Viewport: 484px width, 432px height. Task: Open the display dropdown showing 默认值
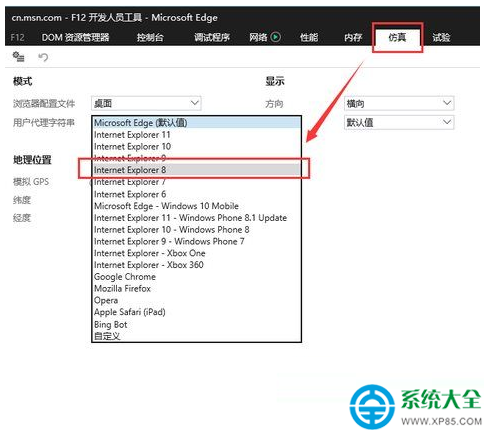399,122
